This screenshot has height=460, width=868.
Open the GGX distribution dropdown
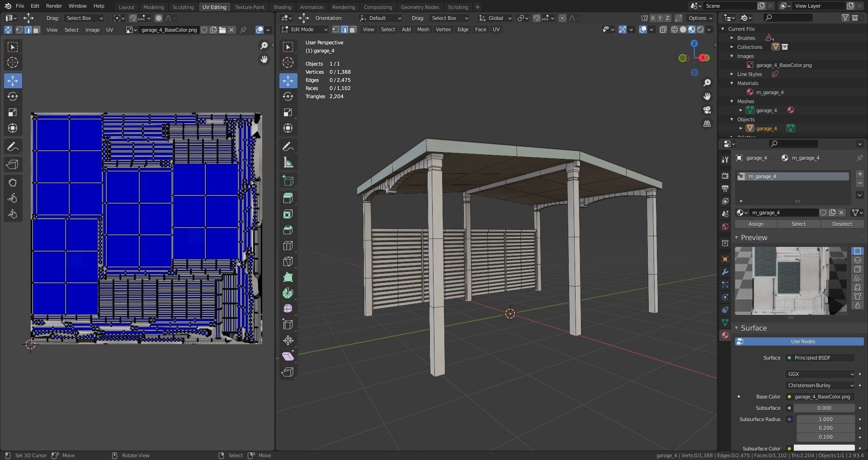point(820,374)
